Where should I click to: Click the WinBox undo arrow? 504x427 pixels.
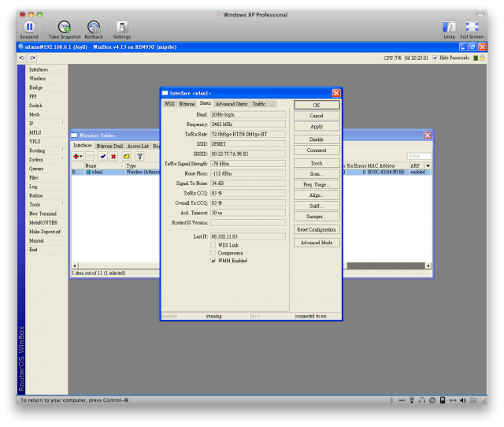[x=22, y=58]
